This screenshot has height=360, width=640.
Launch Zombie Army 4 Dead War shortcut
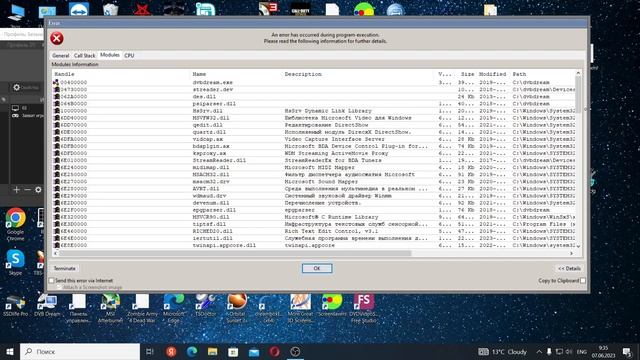pos(142,308)
